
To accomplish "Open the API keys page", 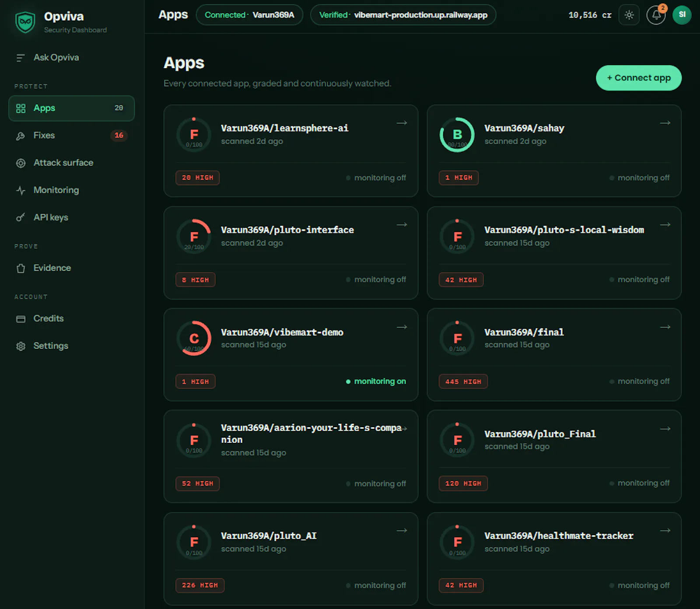I will [71, 217].
